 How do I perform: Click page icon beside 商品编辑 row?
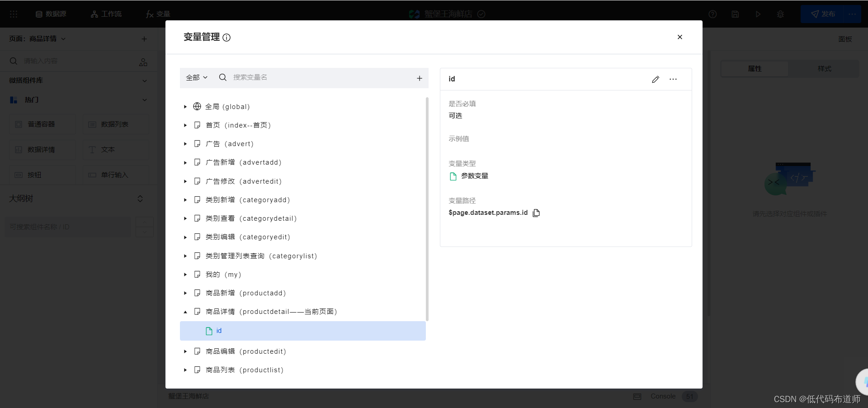tap(197, 351)
